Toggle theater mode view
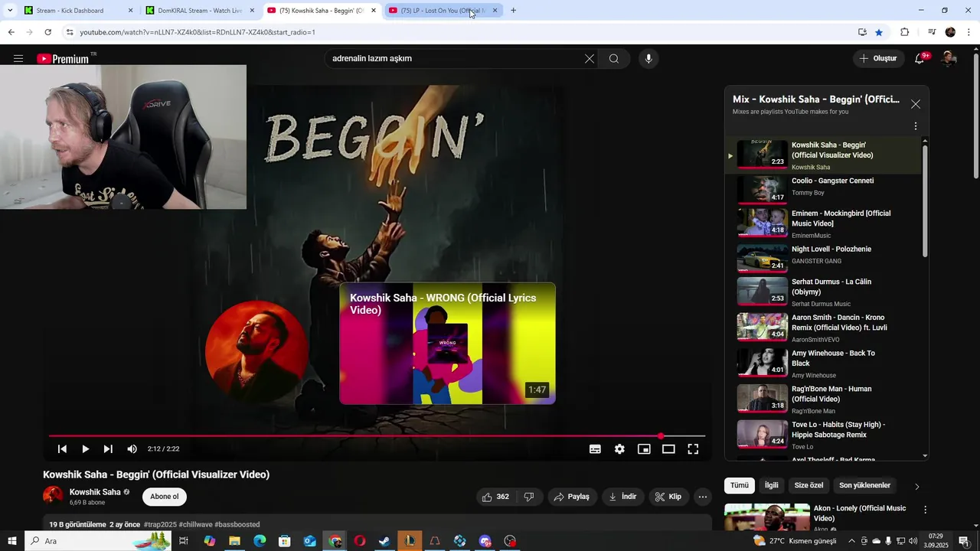 (x=668, y=449)
